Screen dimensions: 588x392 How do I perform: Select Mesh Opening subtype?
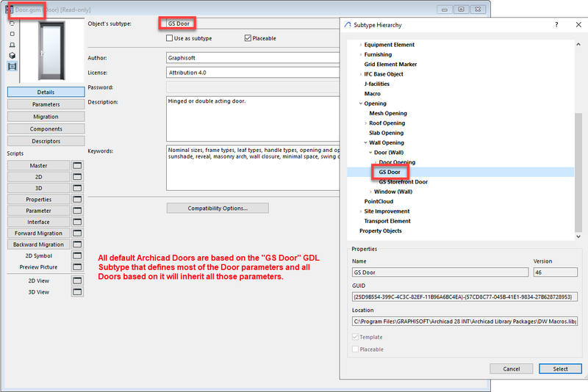tap(388, 113)
